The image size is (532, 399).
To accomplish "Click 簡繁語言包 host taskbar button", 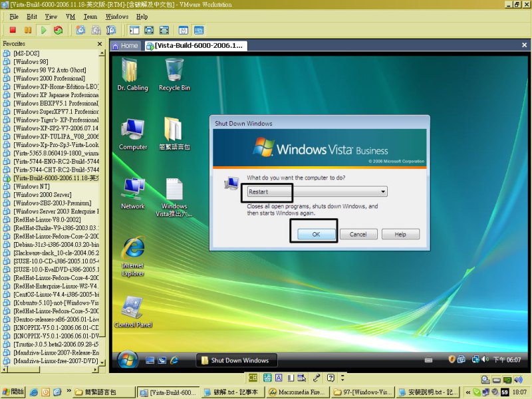I will click(x=104, y=392).
